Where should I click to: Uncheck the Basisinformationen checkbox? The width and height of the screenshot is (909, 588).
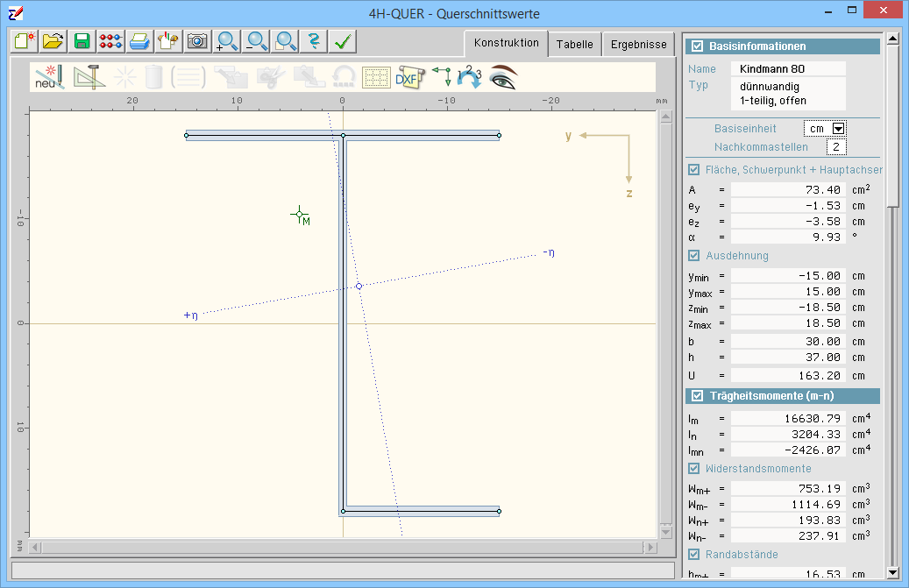tap(698, 46)
